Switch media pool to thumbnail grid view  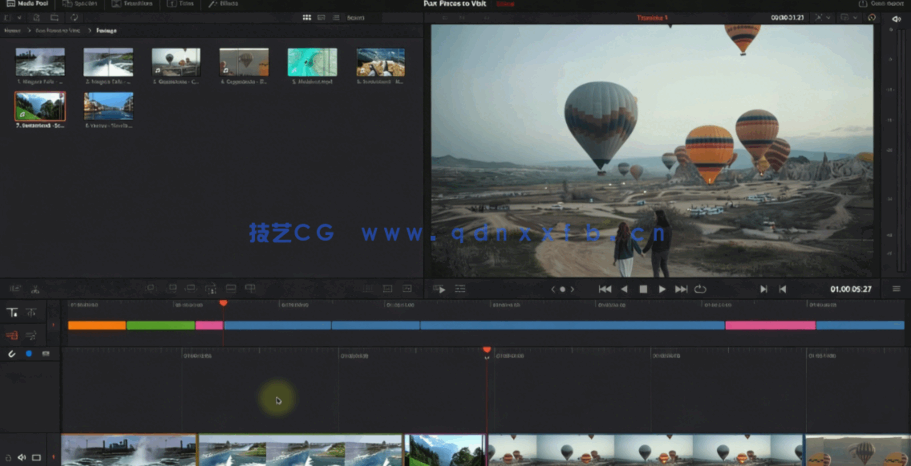pos(307,18)
